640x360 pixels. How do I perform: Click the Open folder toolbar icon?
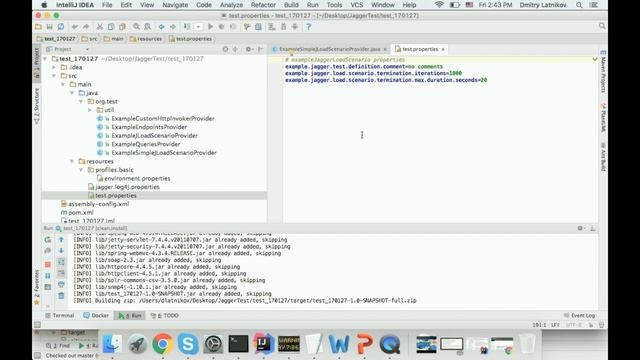[x=38, y=27]
